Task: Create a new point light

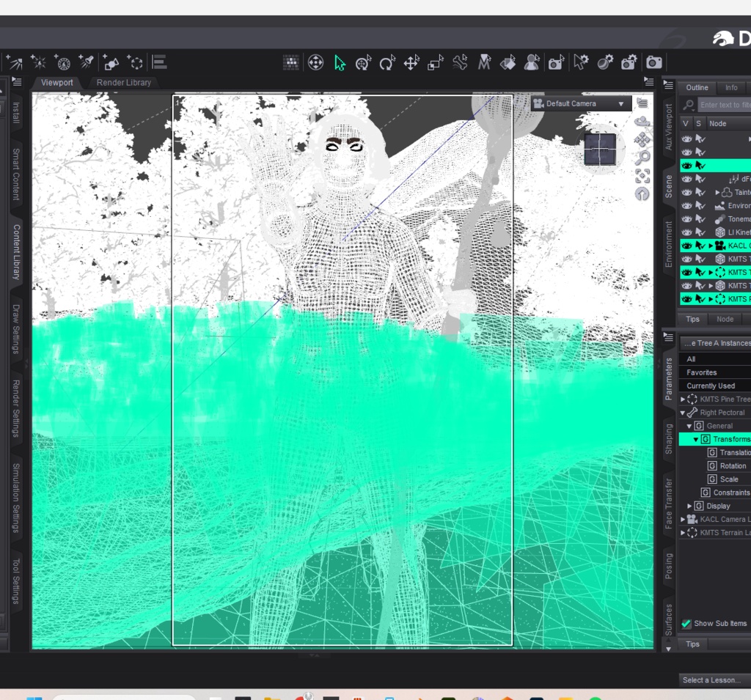Action: click(x=38, y=62)
